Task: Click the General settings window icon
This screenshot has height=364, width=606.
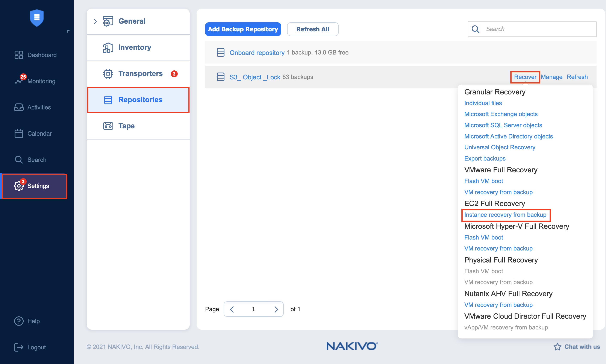Action: [x=108, y=21]
